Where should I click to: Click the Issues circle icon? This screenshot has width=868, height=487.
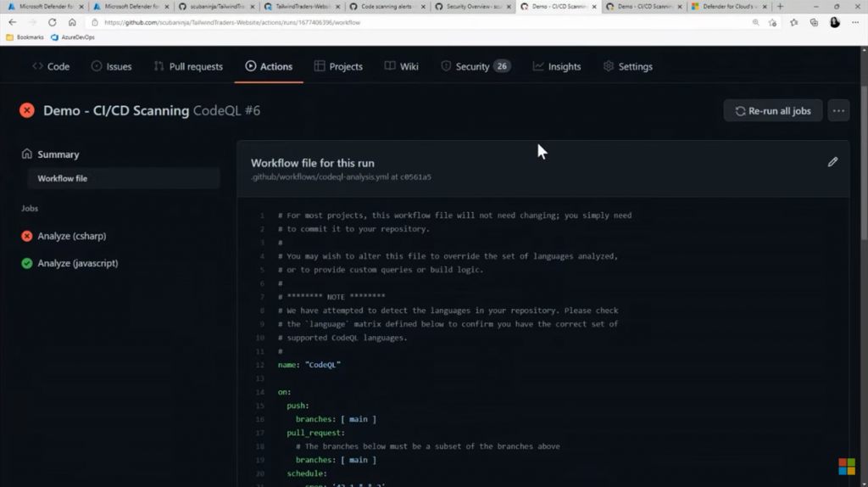tap(97, 66)
